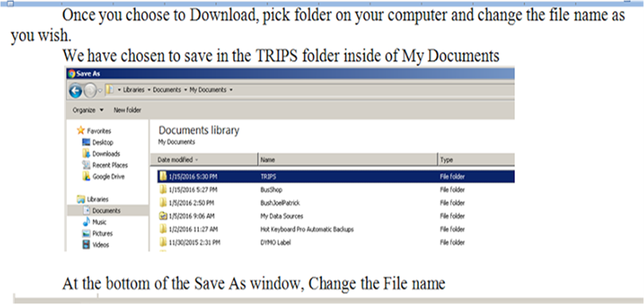This screenshot has height=304, width=644.
Task: Click the Chrome icon in Save As title bar
Action: 72,73
